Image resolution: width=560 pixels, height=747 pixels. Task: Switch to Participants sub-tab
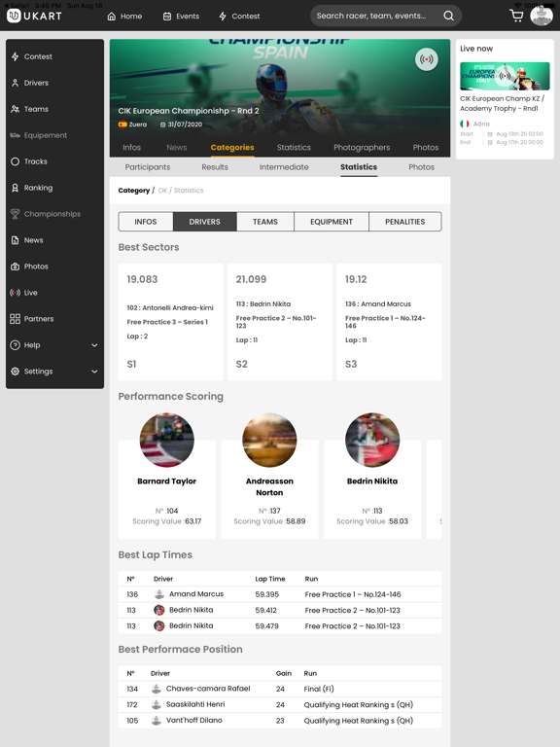(148, 166)
